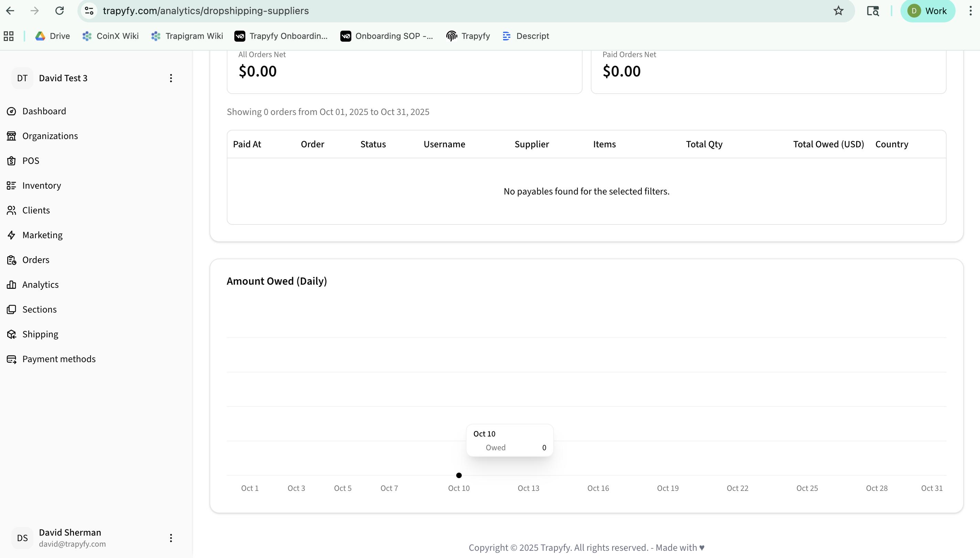Screen dimensions: 980x558
Task: Click the Supplier column header
Action: (532, 145)
